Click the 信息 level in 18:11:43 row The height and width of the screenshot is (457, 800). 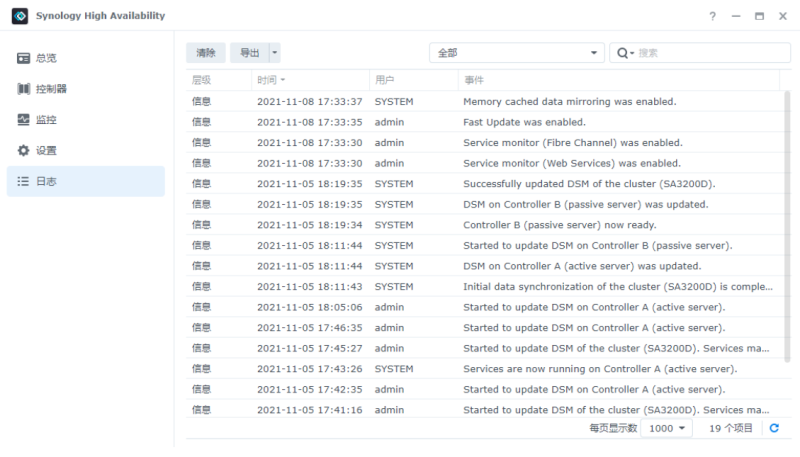(202, 287)
